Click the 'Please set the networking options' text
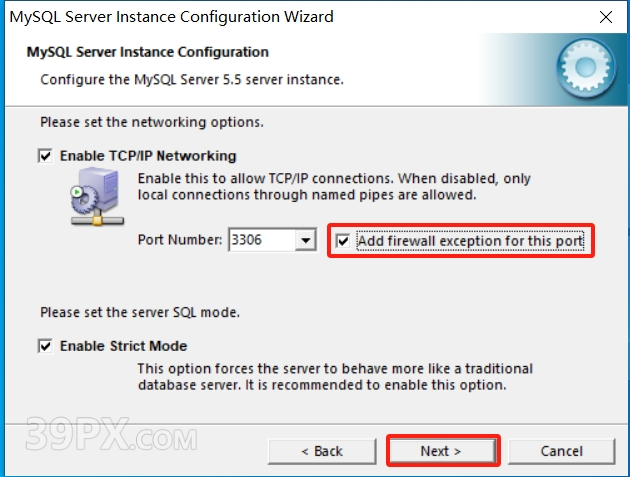Viewport: 630px width, 477px height. point(152,122)
